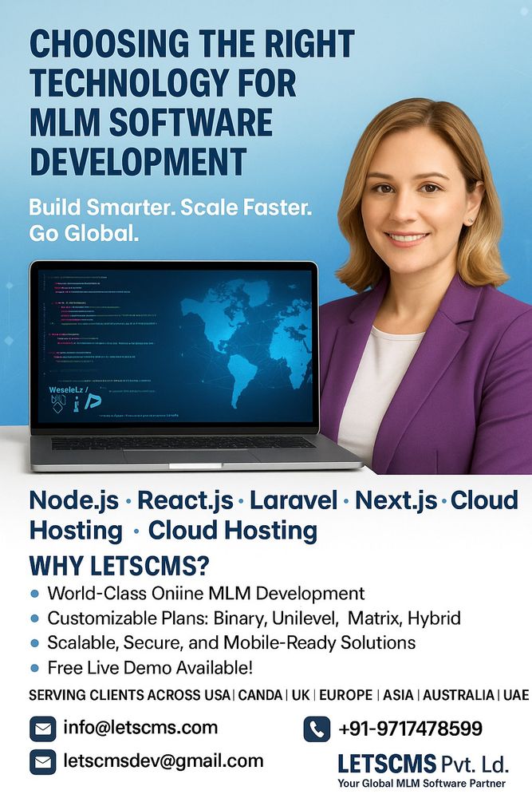Click 'Your Global MLM Software Partner' tagline
Image resolution: width=532 pixels, height=798 pixels.
[x=422, y=784]
